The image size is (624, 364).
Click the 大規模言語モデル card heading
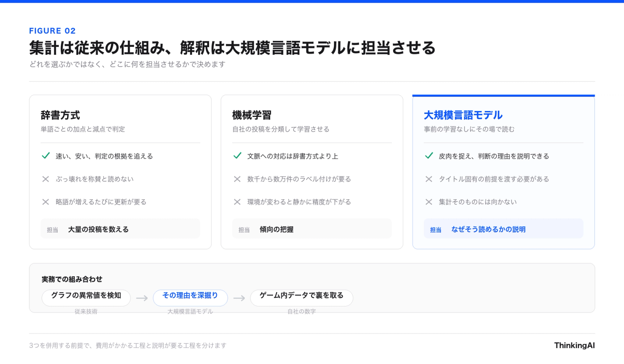point(463,115)
